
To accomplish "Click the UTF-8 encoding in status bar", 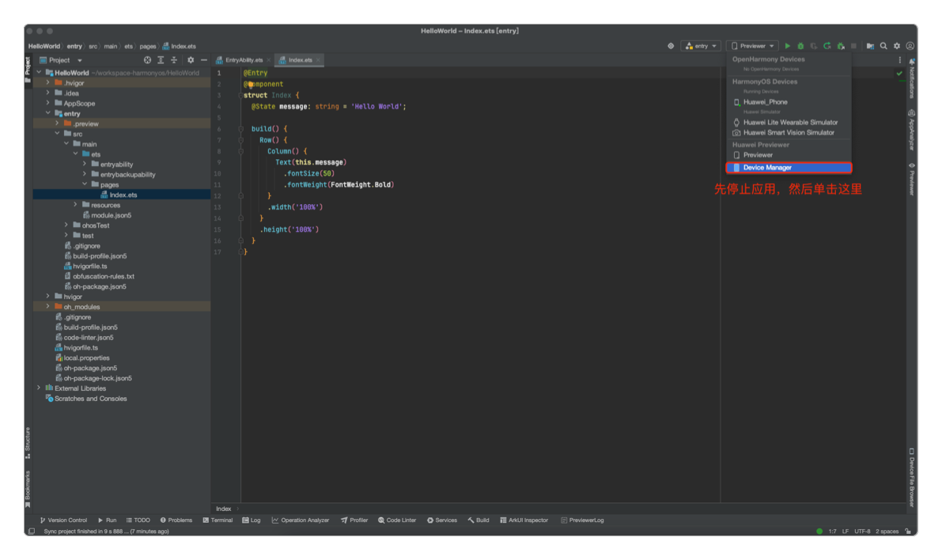I will [862, 532].
